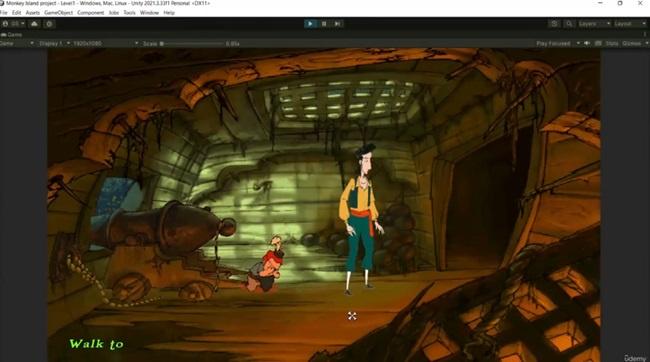Open the Unity account dropdown
This screenshot has height=362, width=650.
14,24
